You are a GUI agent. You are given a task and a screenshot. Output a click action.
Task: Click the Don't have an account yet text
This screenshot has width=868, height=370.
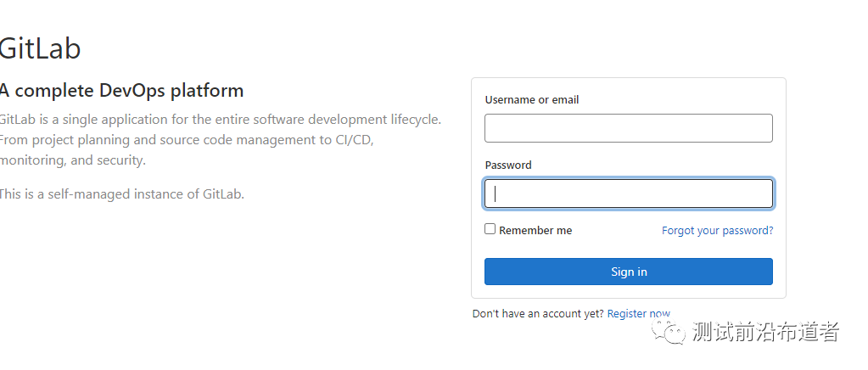tap(538, 314)
